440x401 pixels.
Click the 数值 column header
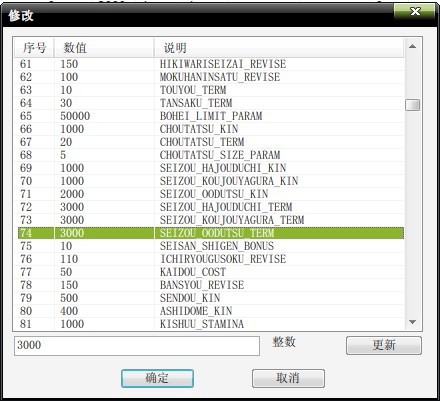pos(104,48)
